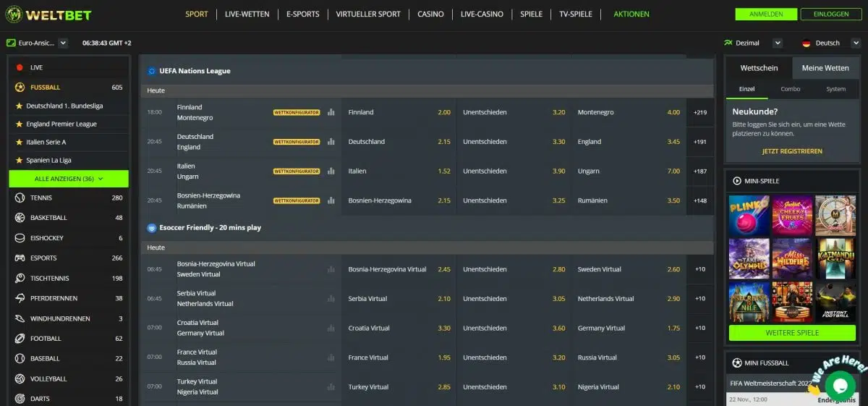Viewport: 868px width, 406px height.
Task: Click the Mini-Spiele play icon
Action: [737, 181]
